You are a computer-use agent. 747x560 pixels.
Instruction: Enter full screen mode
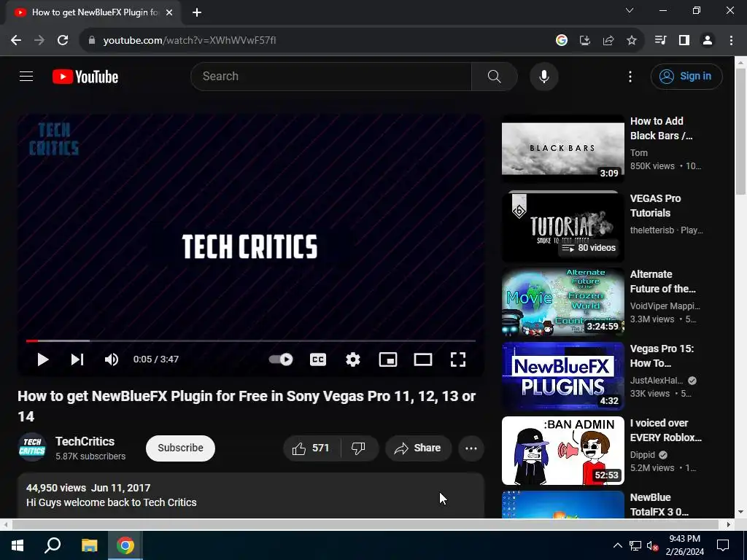[x=458, y=359]
